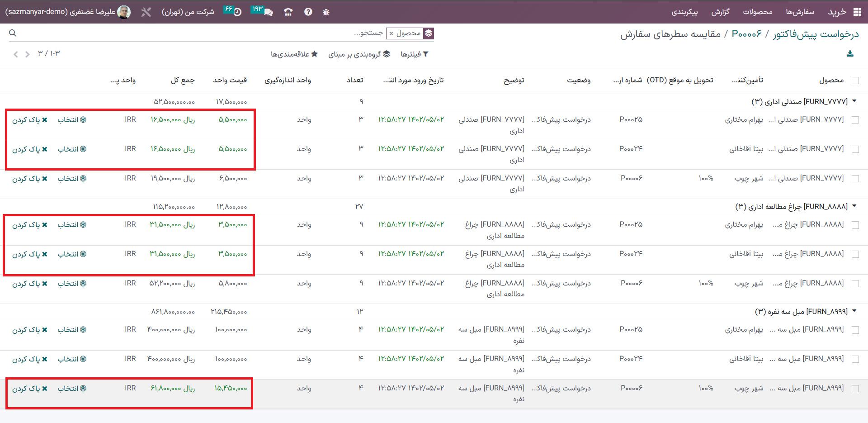Remove the محصول search filter tag

click(x=392, y=33)
